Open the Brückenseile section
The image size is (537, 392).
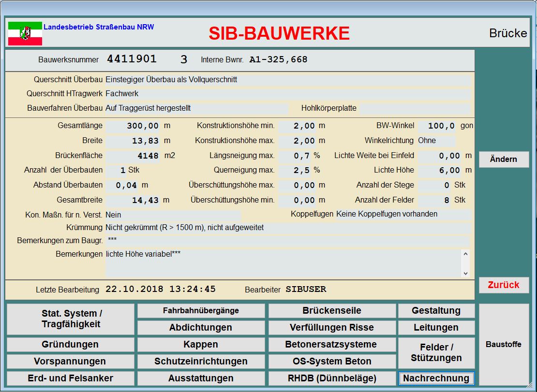(x=332, y=311)
